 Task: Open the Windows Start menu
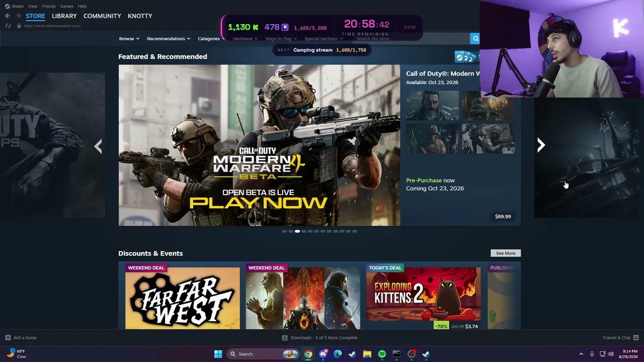[218, 354]
